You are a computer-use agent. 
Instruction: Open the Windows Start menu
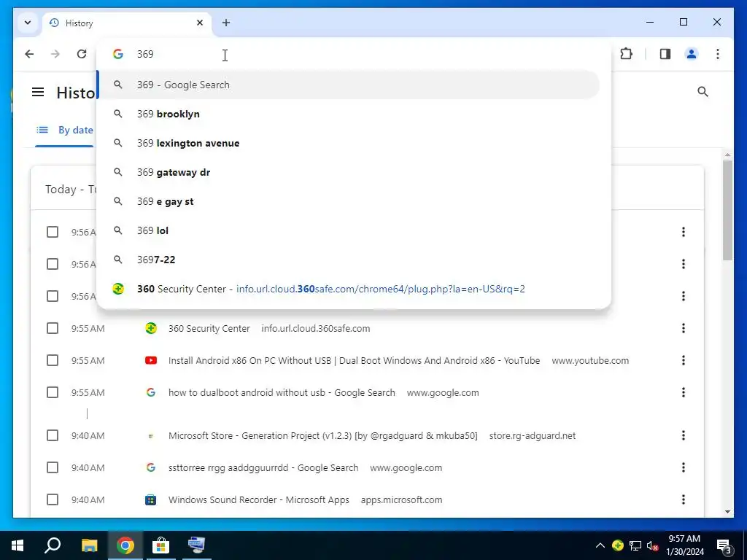pyautogui.click(x=18, y=545)
